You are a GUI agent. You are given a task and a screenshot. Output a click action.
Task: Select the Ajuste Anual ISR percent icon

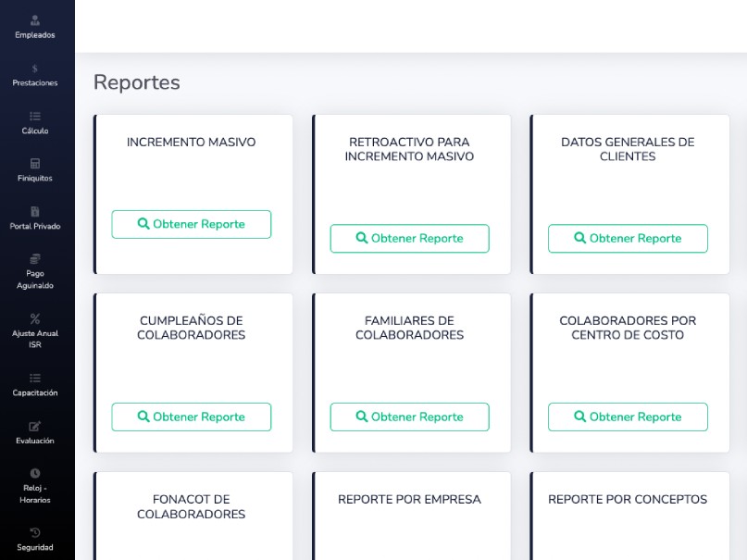coord(35,318)
